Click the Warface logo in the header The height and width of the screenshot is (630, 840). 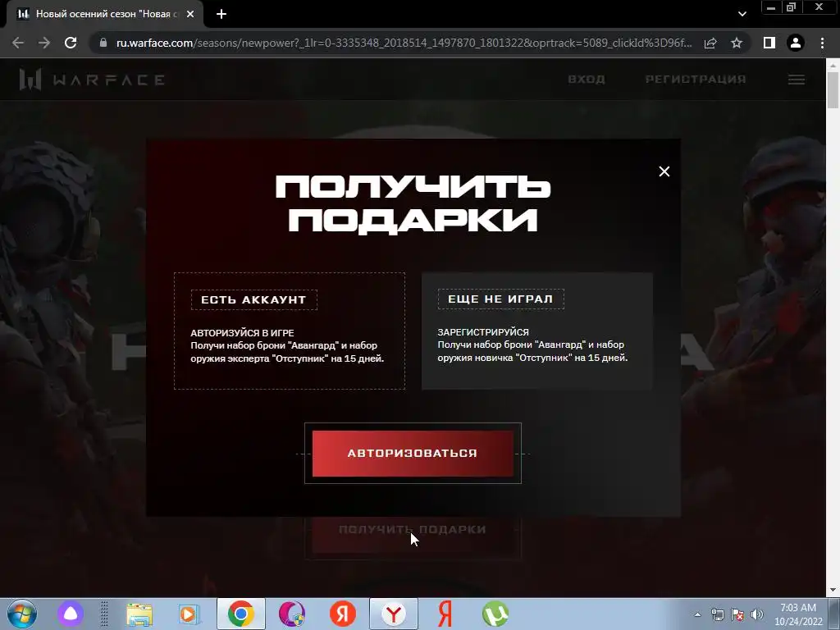click(x=92, y=80)
